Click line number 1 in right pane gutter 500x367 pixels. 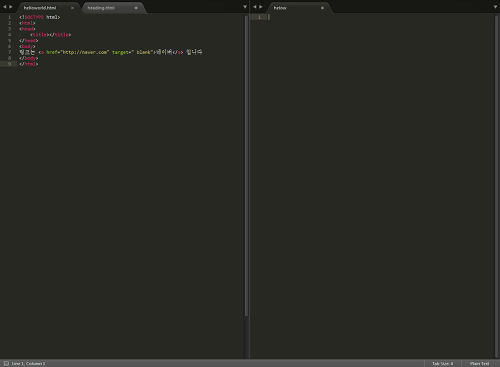[x=259, y=17]
